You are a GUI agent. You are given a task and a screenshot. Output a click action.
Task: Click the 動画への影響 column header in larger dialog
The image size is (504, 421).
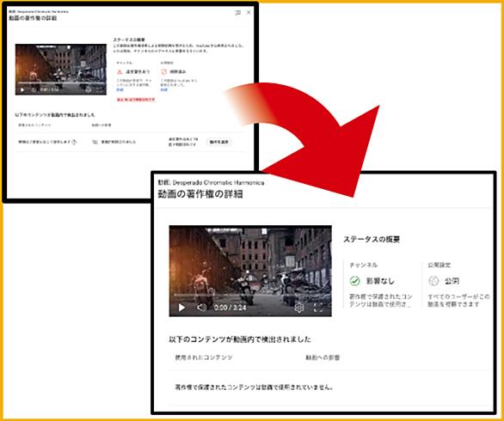point(323,357)
